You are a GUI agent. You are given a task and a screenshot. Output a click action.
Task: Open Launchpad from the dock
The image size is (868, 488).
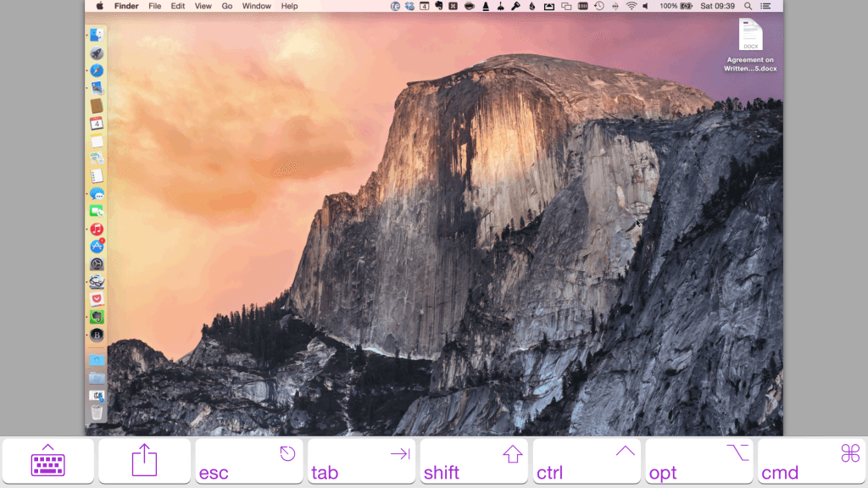97,52
